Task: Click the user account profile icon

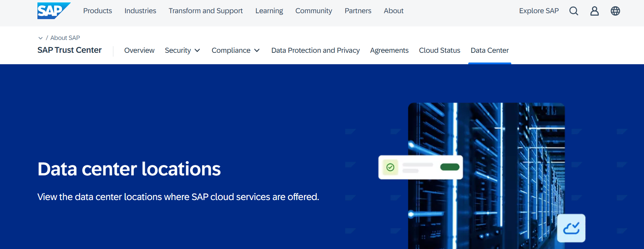Action: [x=594, y=11]
